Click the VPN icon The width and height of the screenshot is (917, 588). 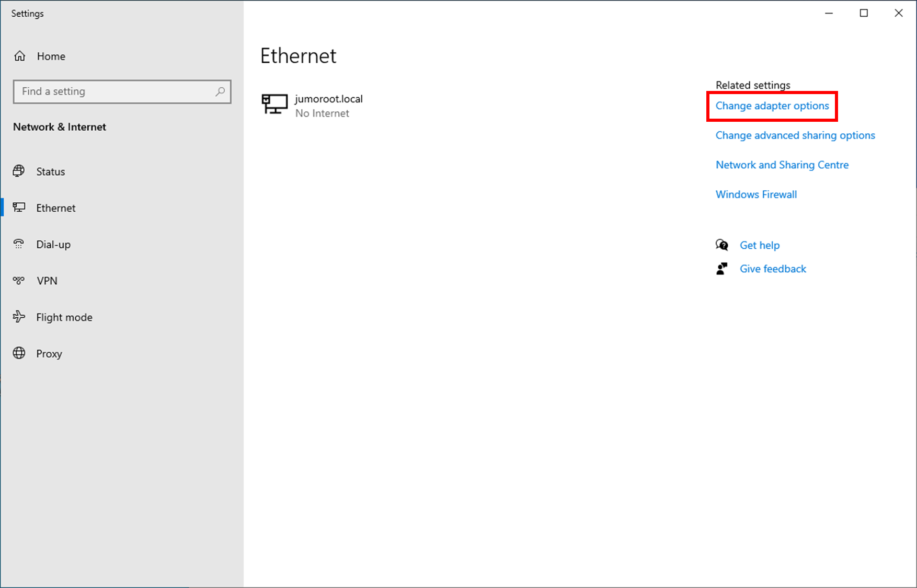19,281
